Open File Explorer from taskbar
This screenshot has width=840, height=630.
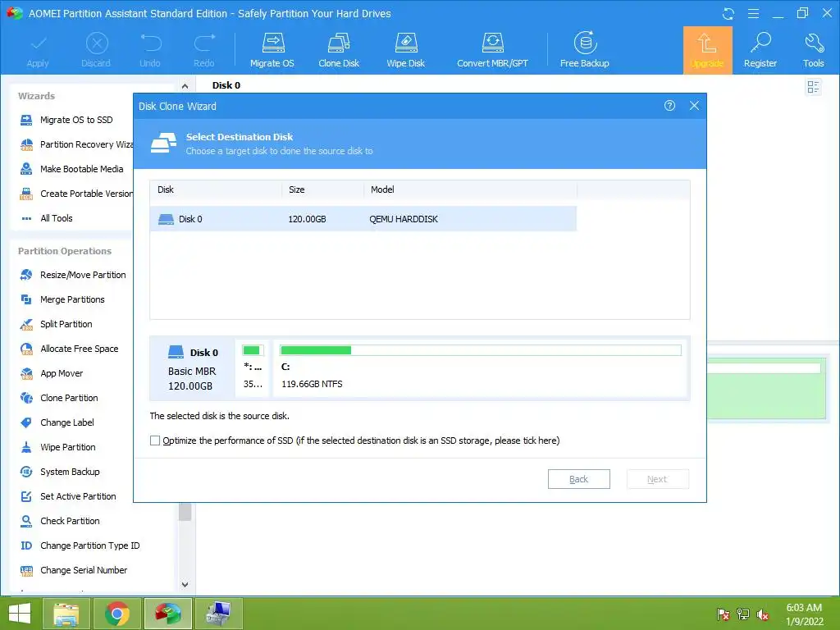pos(66,614)
